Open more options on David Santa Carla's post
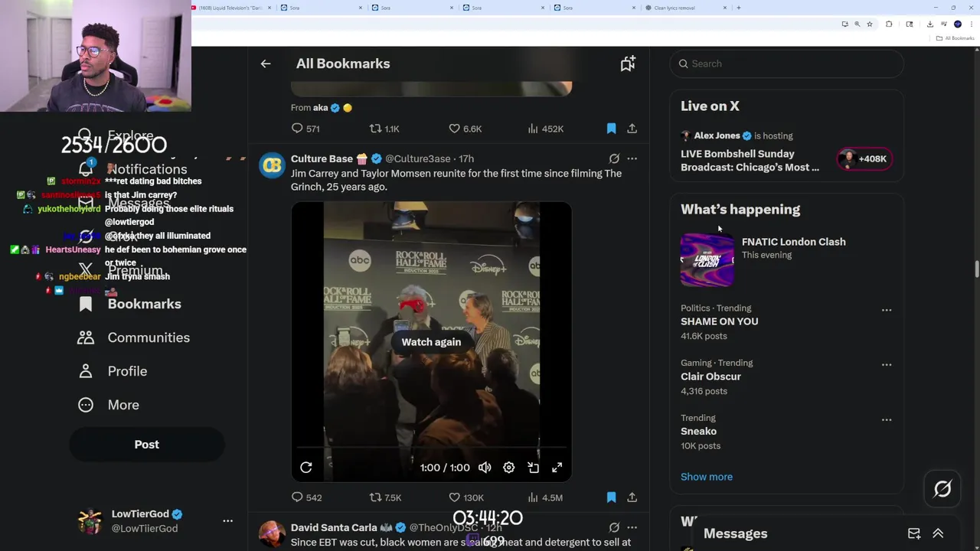This screenshot has height=551, width=980. tap(632, 527)
